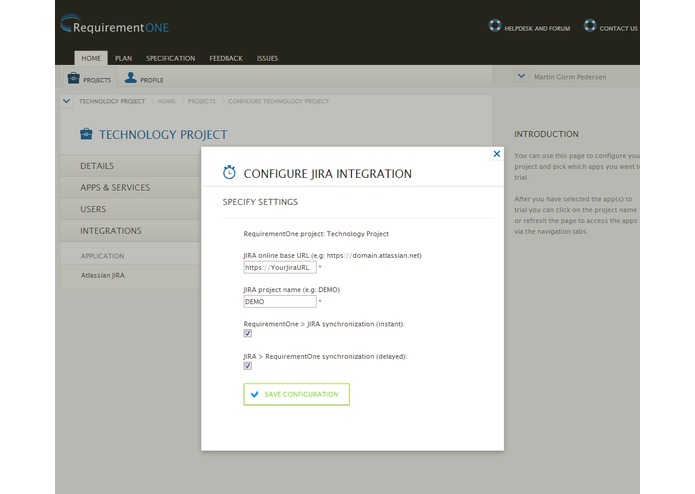Open the PROJECTS sub-navigation item
The image size is (695, 494).
coord(89,78)
